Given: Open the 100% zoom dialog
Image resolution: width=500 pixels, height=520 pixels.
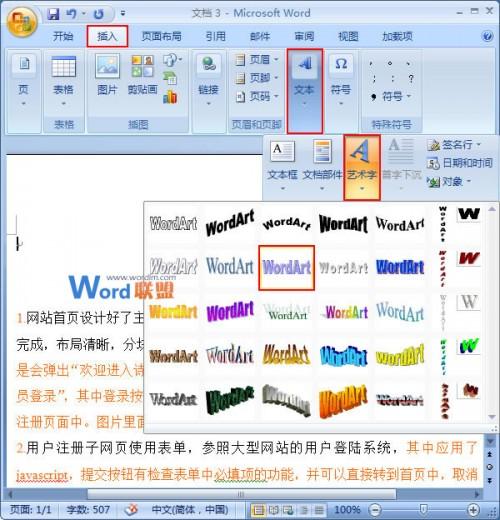Looking at the screenshot, I should (347, 510).
